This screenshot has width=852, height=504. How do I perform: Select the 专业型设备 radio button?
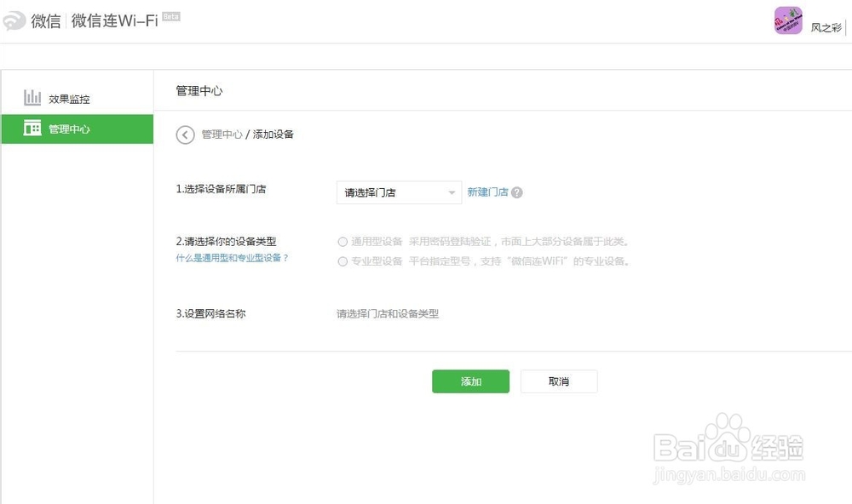(x=343, y=261)
